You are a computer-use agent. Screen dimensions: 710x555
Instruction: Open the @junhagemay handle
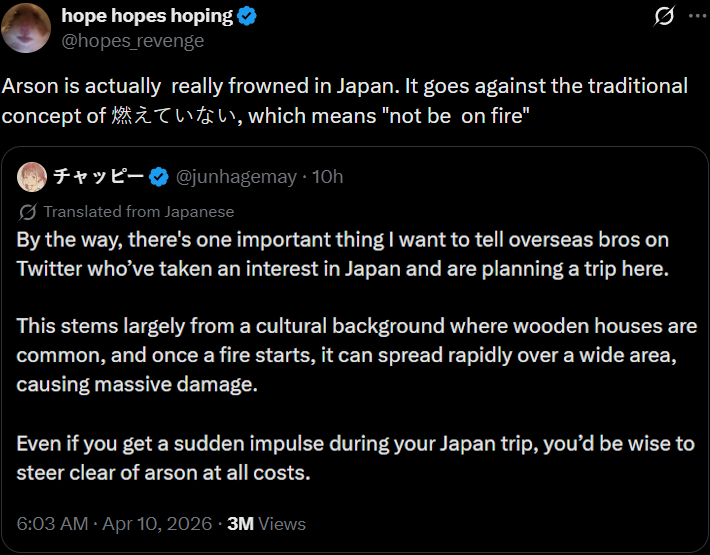(x=236, y=177)
